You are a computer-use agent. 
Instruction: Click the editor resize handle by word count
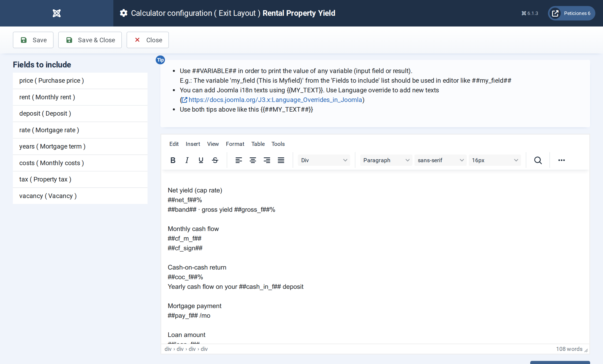point(586,350)
